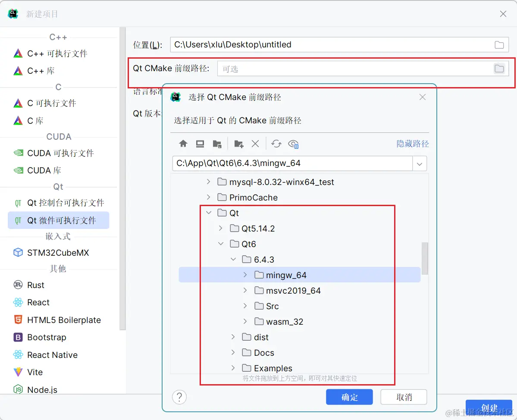The image size is (517, 420).
Task: Click the Desktop shortcut icon in file chooser
Action: pos(200,144)
